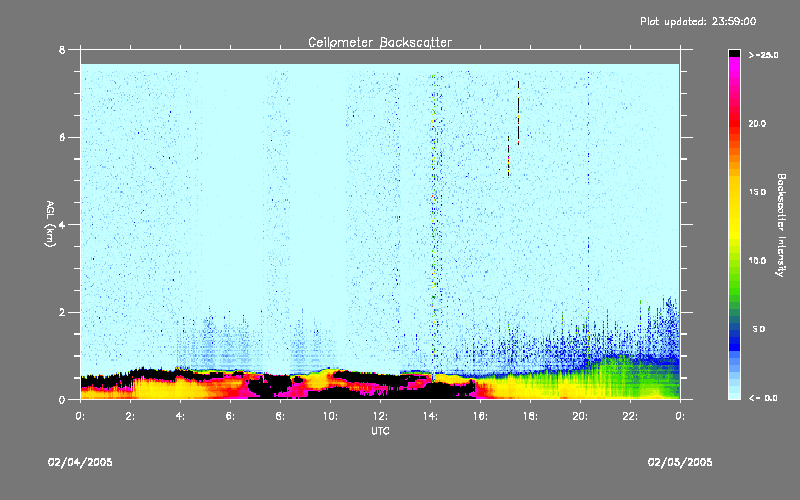Click the AGL (km) y-axis label
Screen dimensions: 800x500
[50, 224]
